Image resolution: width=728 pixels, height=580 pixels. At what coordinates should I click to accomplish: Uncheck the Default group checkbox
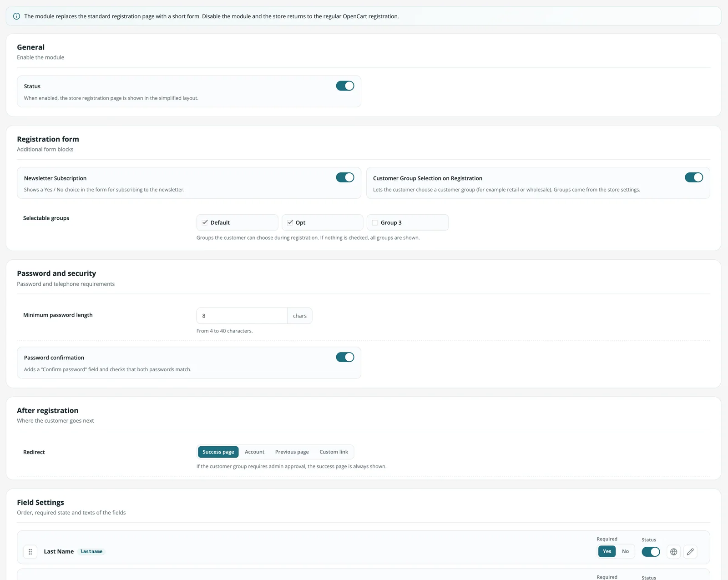pos(205,222)
